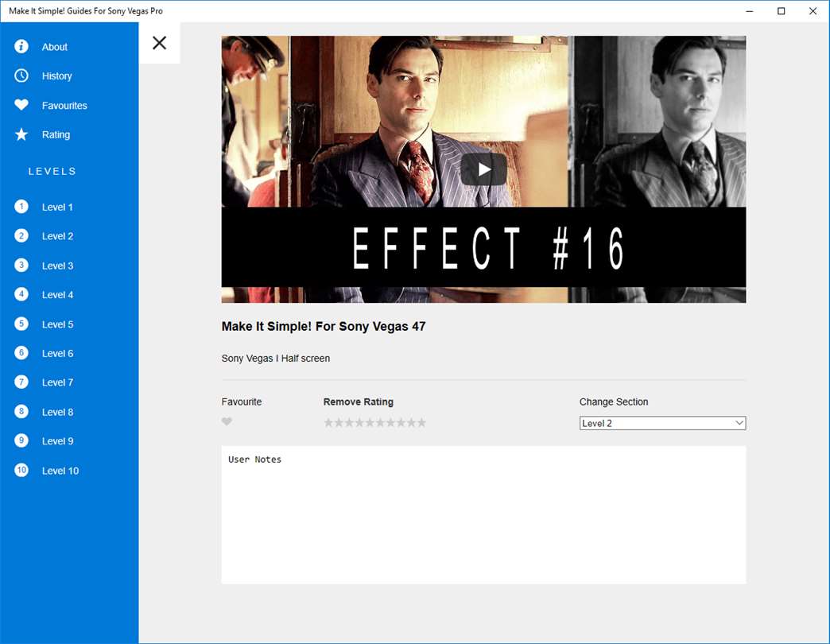Click the description Sony Vegas I Half screen

pyautogui.click(x=276, y=359)
